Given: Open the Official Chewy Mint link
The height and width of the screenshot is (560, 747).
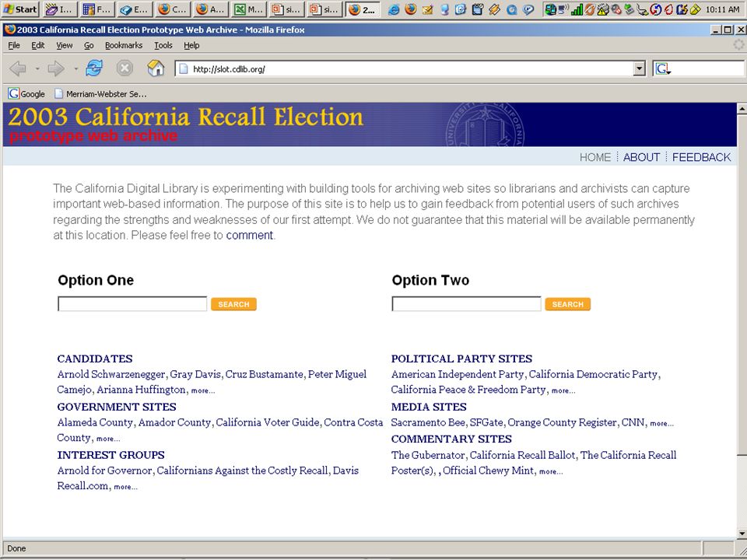Looking at the screenshot, I should point(489,471).
